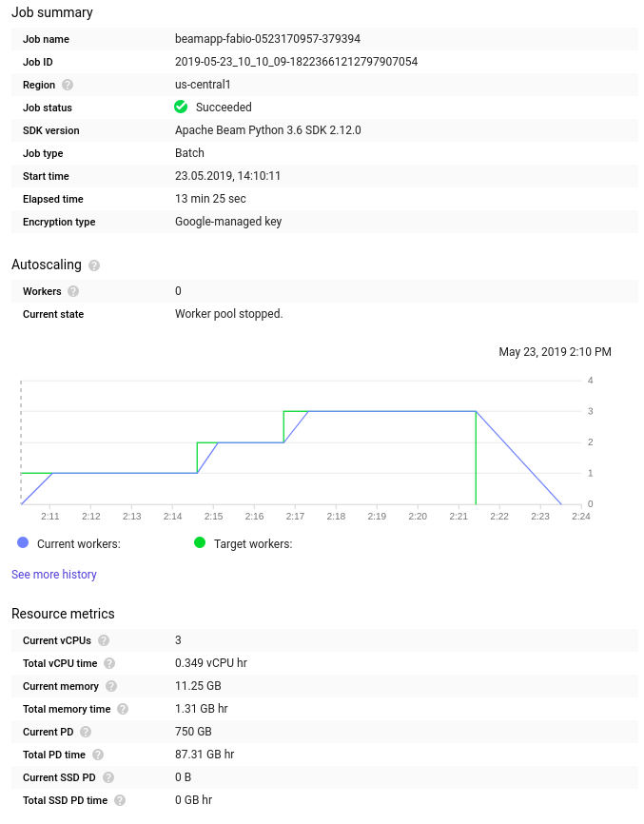Click the 750 GB Current PD value
This screenshot has height=824, width=644.
(x=193, y=732)
